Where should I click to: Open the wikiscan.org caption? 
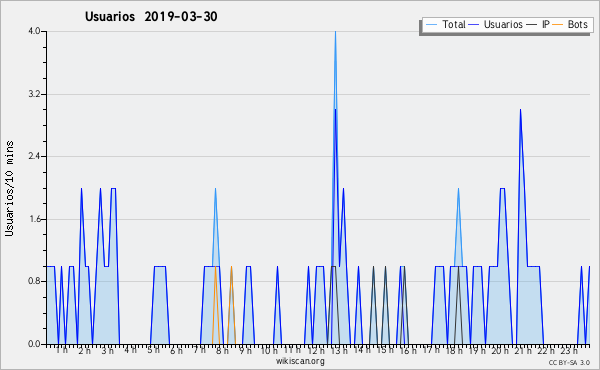[x=300, y=361]
